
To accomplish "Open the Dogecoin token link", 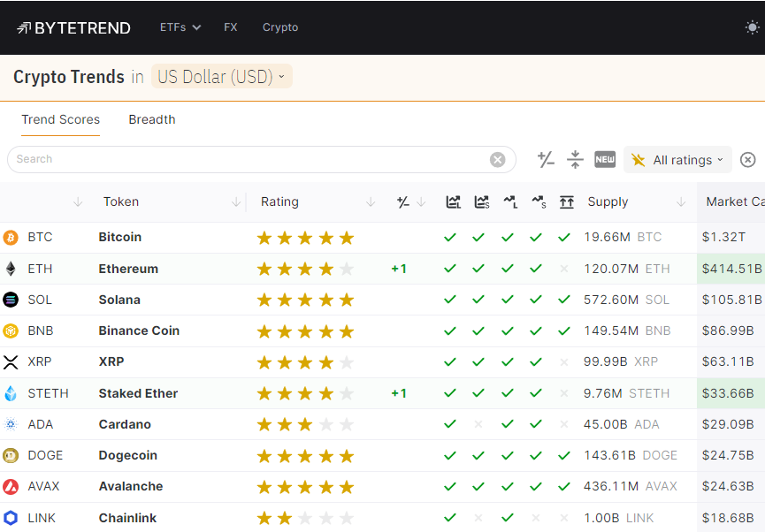I will pyautogui.click(x=128, y=455).
